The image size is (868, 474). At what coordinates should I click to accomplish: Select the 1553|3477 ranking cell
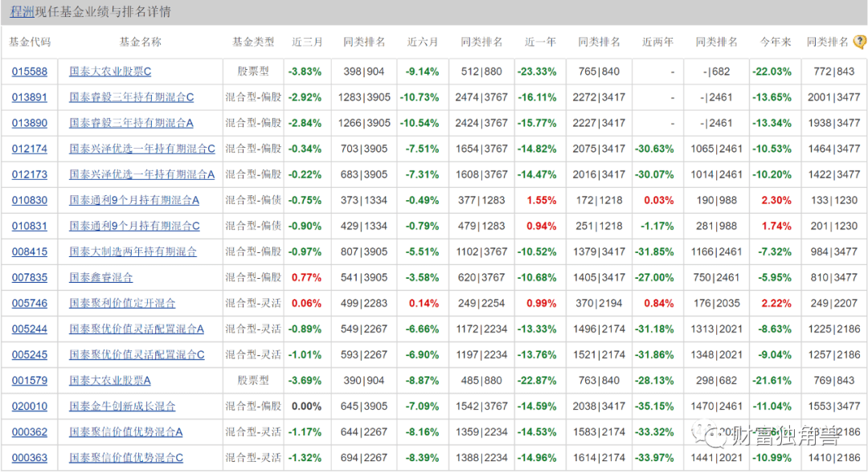tap(834, 407)
